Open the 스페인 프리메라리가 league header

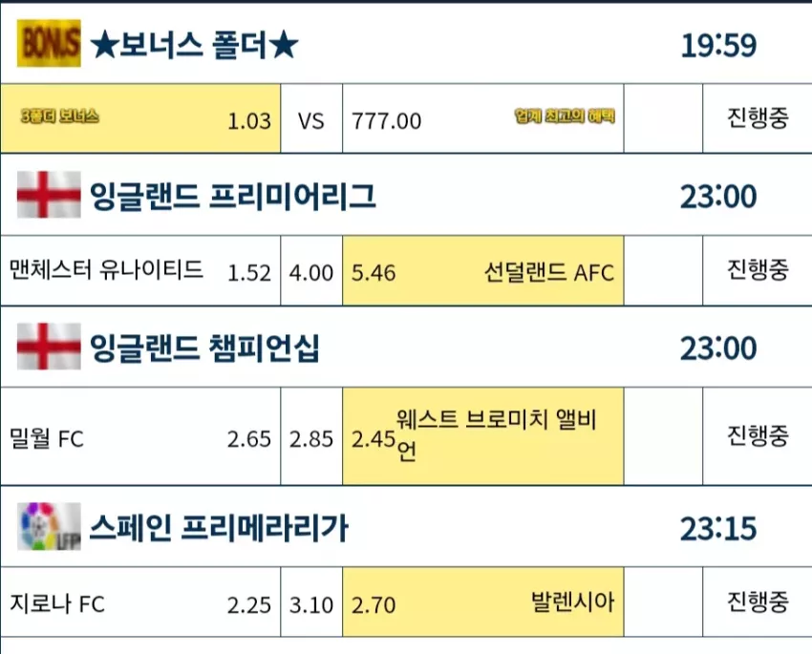pos(406,526)
